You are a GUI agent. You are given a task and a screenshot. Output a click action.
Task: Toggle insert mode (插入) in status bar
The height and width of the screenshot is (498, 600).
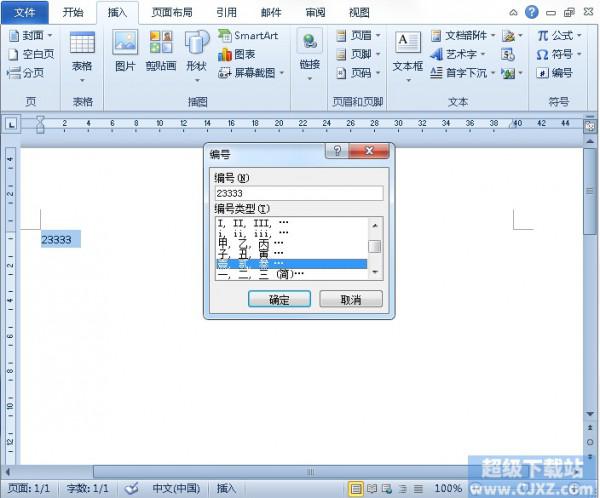[226, 488]
